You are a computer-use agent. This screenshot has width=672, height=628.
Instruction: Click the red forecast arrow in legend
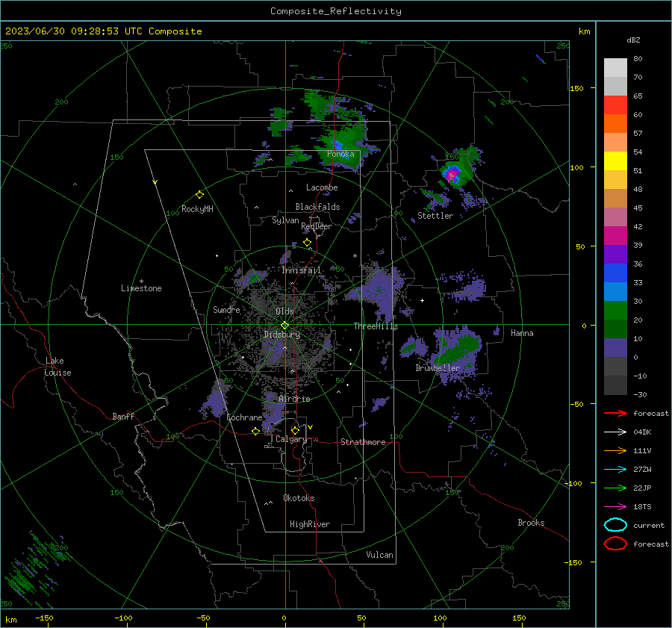pos(615,413)
